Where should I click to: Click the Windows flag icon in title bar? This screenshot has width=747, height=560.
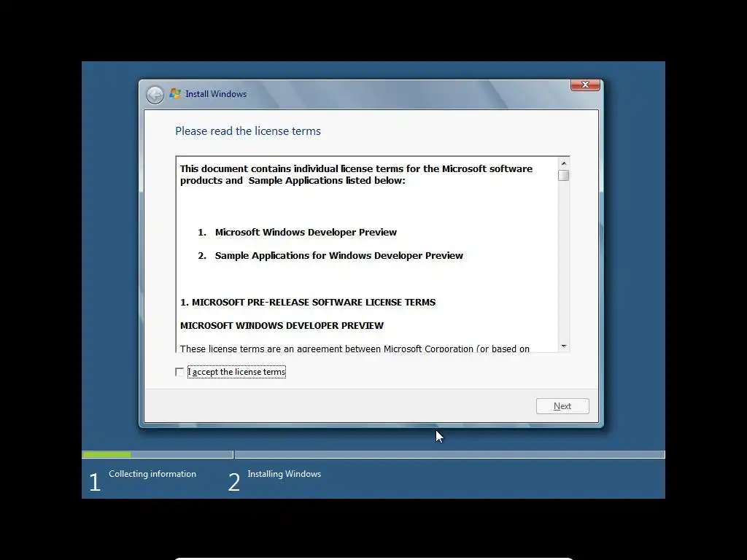click(175, 94)
